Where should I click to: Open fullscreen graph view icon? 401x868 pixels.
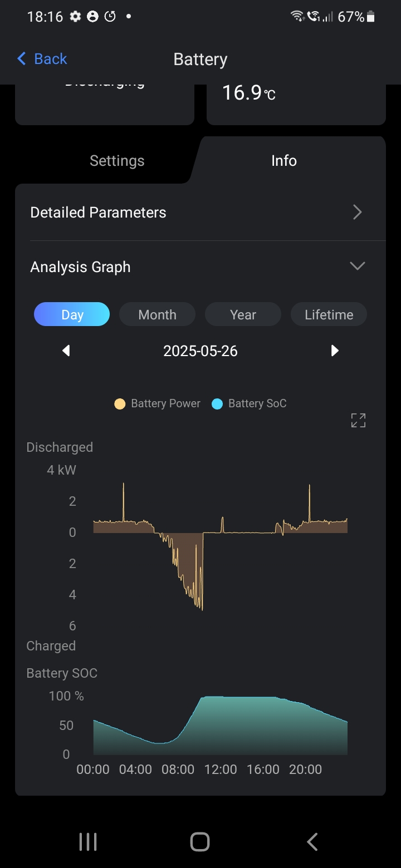(358, 421)
